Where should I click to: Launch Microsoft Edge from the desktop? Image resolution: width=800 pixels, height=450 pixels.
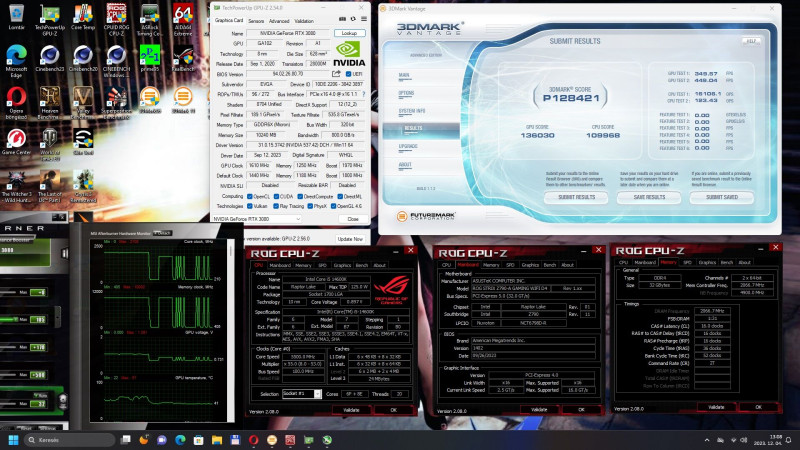[16, 61]
